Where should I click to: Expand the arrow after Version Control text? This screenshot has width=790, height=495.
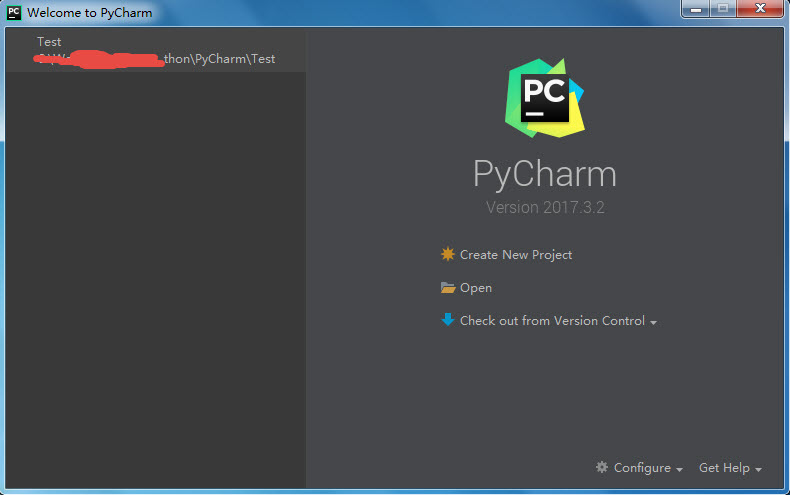pos(654,323)
